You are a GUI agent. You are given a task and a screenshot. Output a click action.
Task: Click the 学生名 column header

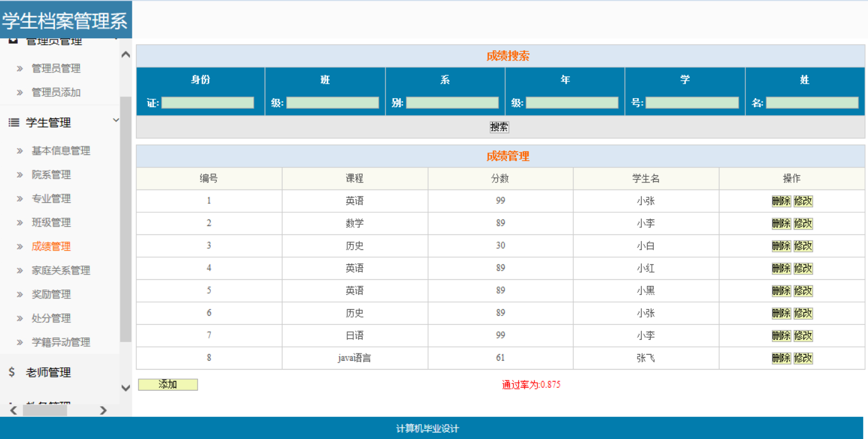646,179
